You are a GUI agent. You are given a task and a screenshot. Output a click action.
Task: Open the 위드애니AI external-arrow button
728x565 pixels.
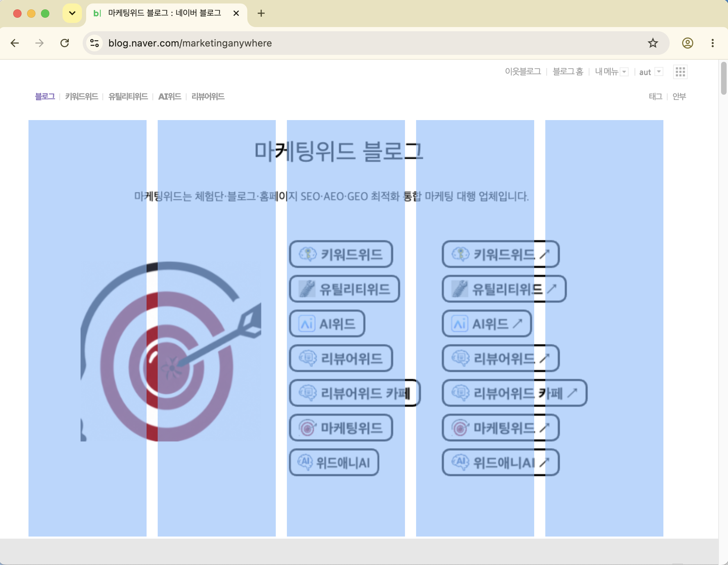(x=501, y=462)
